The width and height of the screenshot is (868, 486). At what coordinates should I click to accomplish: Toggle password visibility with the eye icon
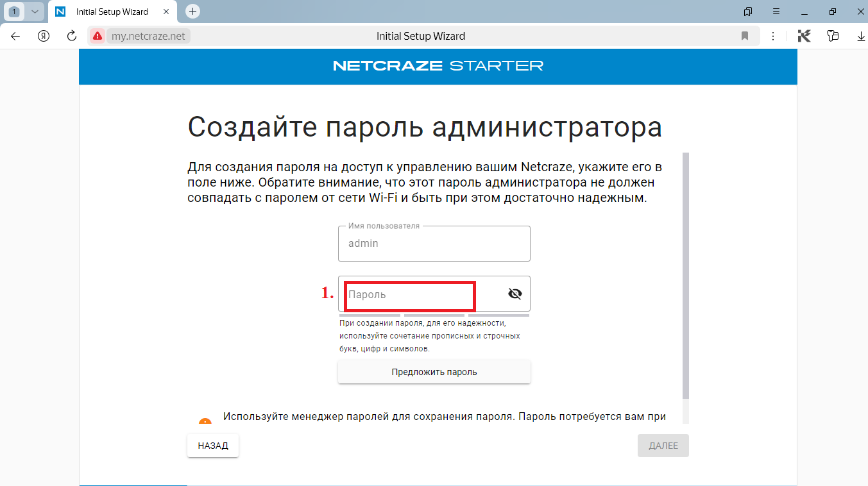click(x=515, y=293)
